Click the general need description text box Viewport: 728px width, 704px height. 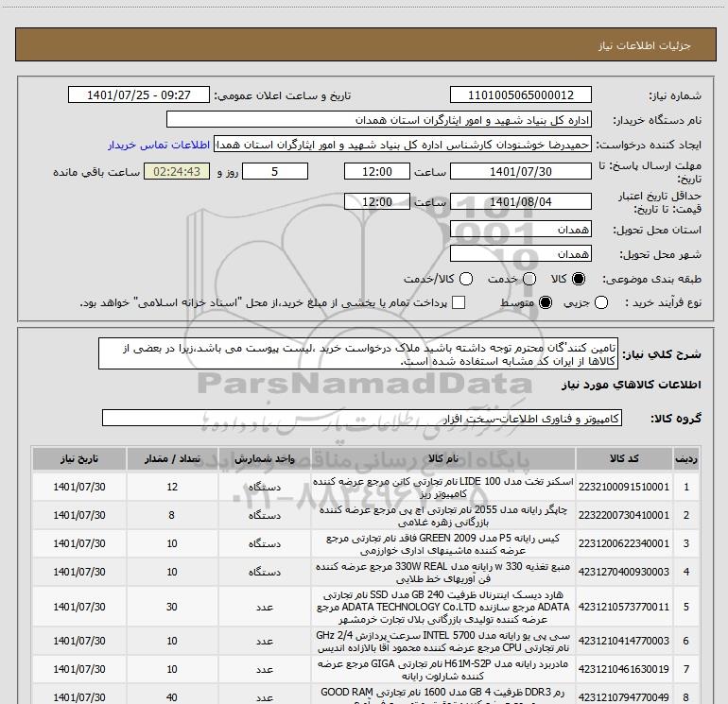pos(358,354)
